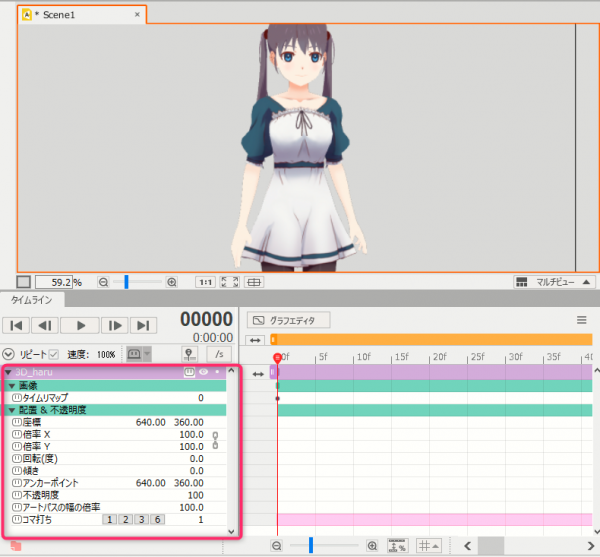Click the fit-to-screen expand arrows icon
Viewport: 600px width, 557px height.
click(230, 282)
